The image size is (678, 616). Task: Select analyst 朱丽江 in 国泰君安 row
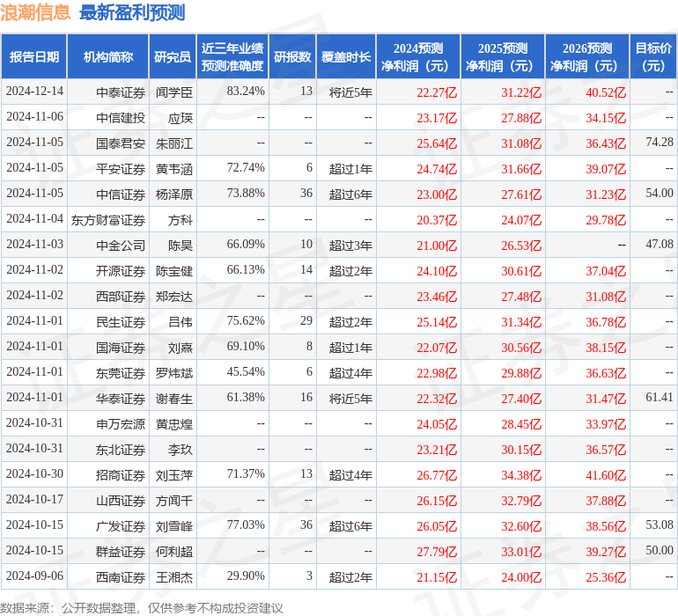point(174,143)
